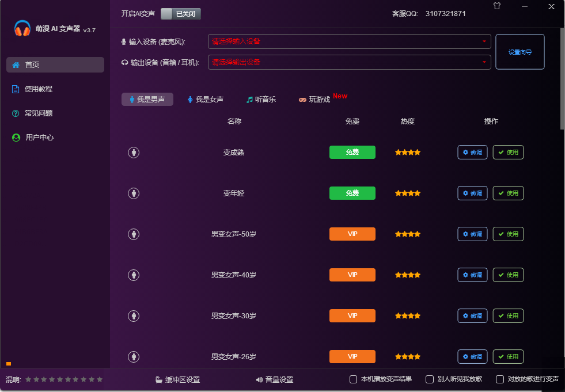Expand the 输出设备 speaker dropdown
The width and height of the screenshot is (565, 392).
point(349,62)
